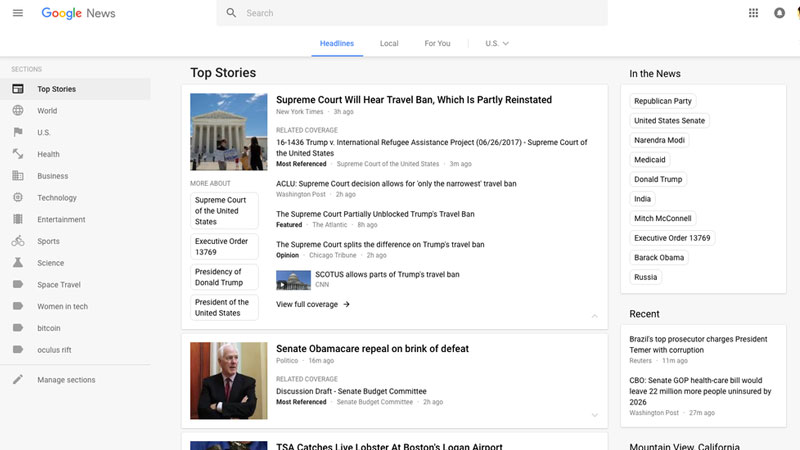Viewport: 800px width, 450px height.
Task: Click the oculus rift tag icon
Action: (18, 349)
